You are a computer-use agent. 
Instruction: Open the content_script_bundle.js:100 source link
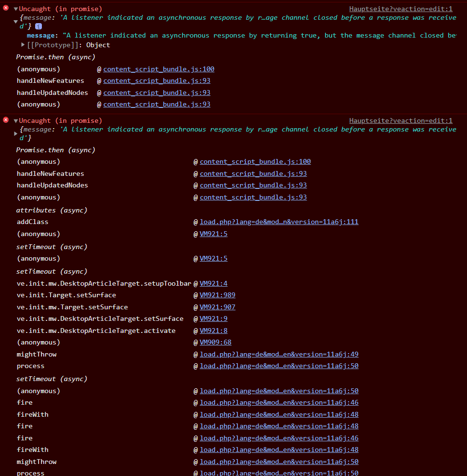(159, 69)
